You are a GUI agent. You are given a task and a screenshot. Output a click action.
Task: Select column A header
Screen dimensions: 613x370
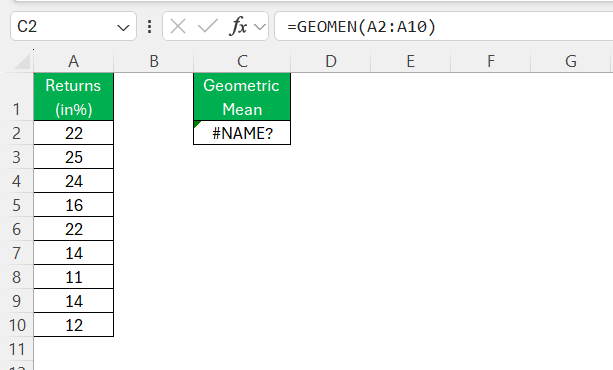[x=73, y=61]
